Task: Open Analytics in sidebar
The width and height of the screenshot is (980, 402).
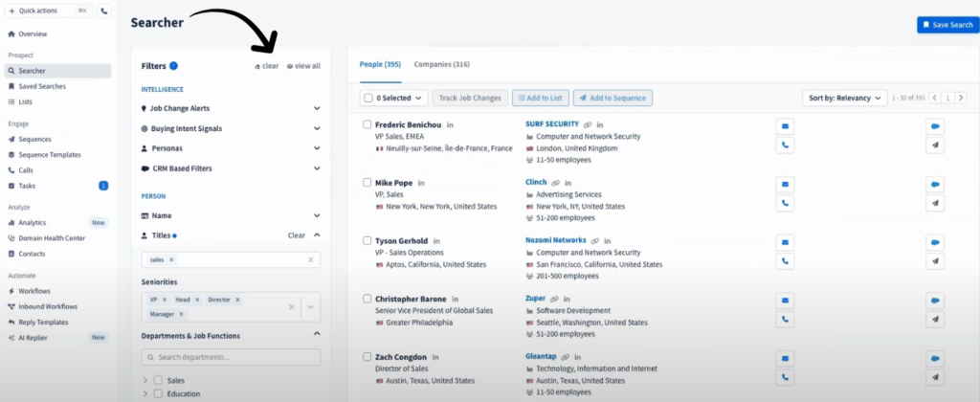Action: pos(32,223)
